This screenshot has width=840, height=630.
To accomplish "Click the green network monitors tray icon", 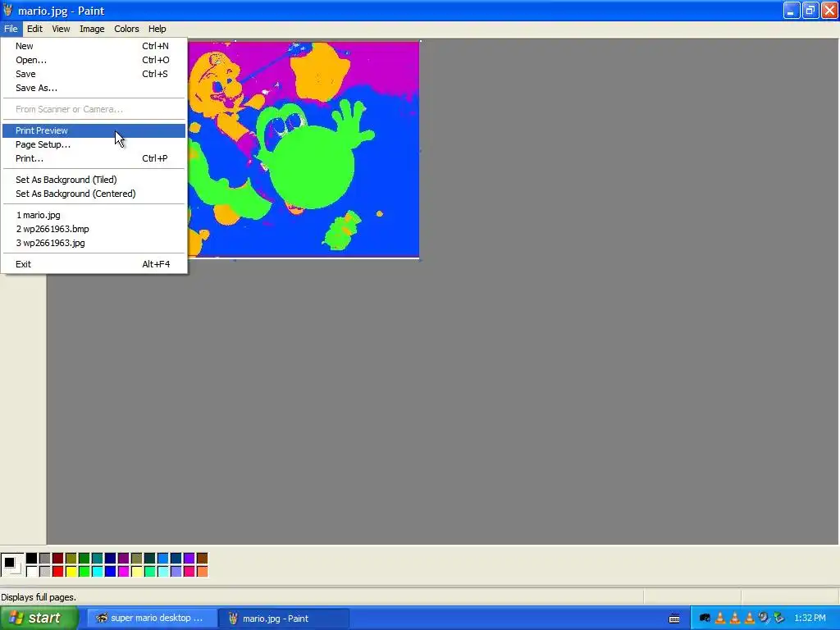I will point(779,619).
